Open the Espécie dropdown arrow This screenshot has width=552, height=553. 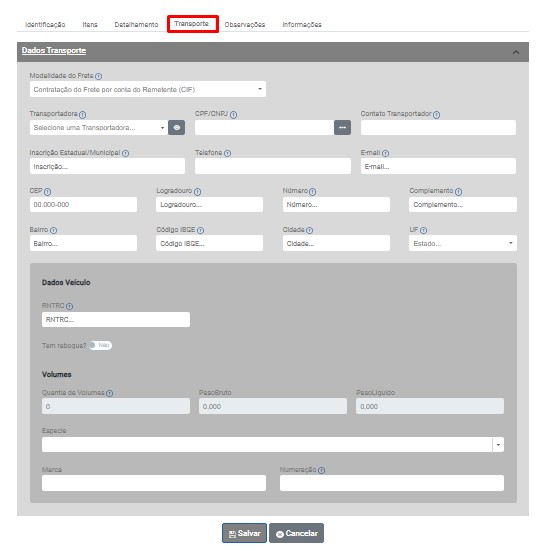(x=498, y=445)
